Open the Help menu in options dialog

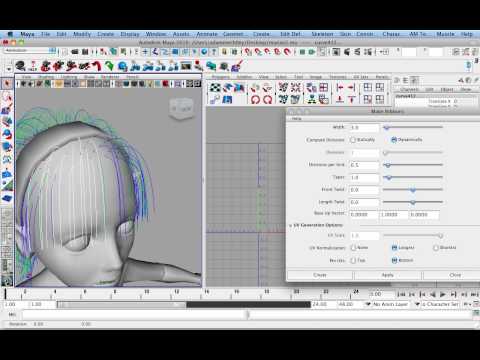point(296,119)
